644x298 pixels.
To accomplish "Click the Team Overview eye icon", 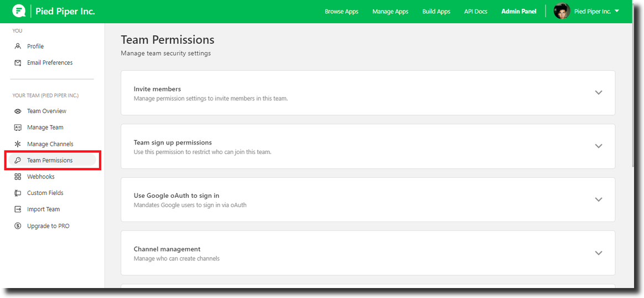I will tap(18, 111).
